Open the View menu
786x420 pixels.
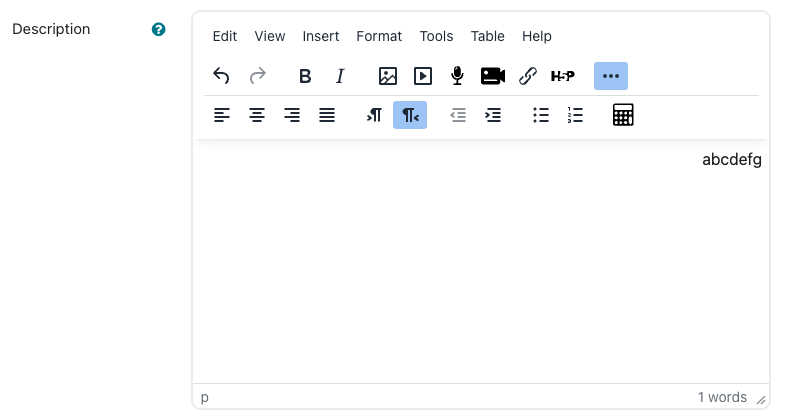click(x=270, y=36)
